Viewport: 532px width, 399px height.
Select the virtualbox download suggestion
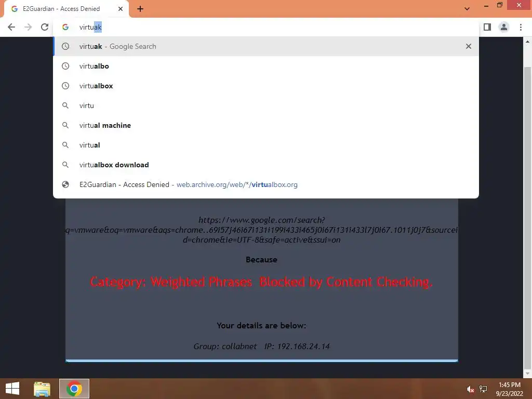(266, 165)
